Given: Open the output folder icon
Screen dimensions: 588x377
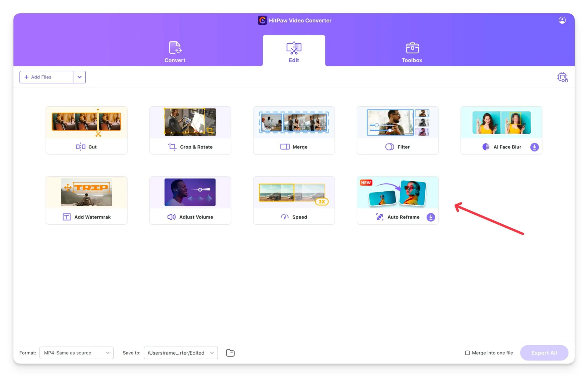Looking at the screenshot, I should (x=230, y=353).
